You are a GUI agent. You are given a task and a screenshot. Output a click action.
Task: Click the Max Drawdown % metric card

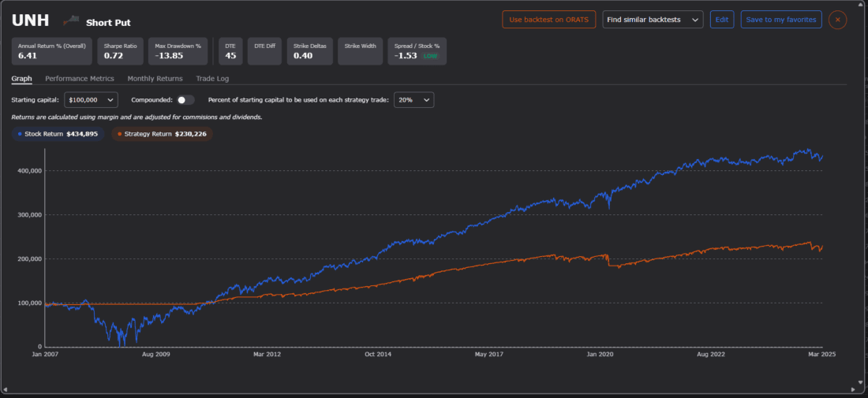click(x=178, y=51)
